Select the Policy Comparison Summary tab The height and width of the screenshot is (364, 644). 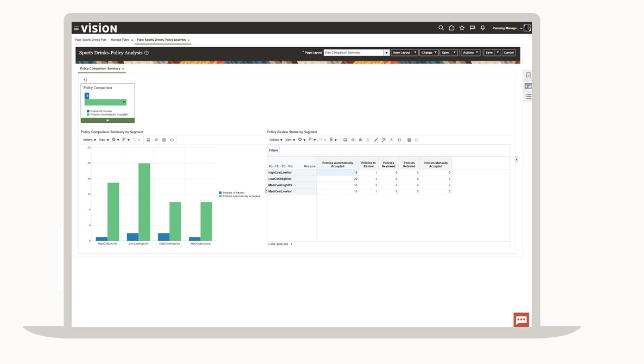pos(100,69)
